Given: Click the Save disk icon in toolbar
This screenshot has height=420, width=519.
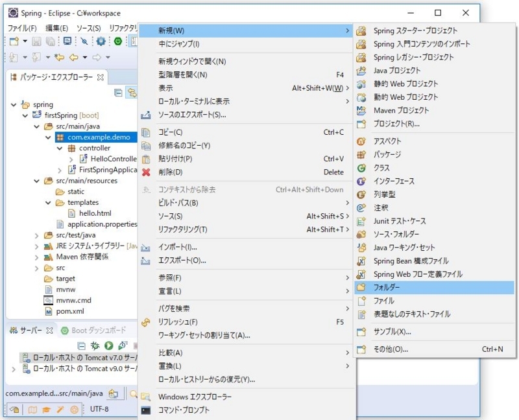Looking at the screenshot, I should click(36, 41).
